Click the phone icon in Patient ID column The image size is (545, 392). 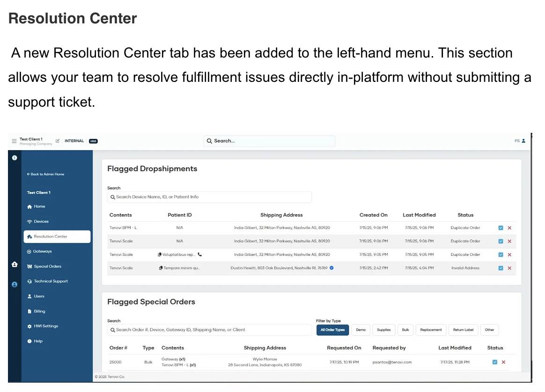pyautogui.click(x=200, y=255)
